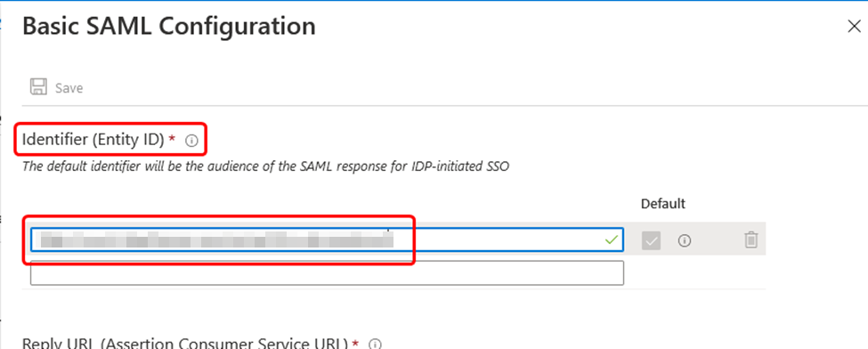Toggle the Default checkbox for the identifier
Image resolution: width=868 pixels, height=349 pixels.
(651, 240)
